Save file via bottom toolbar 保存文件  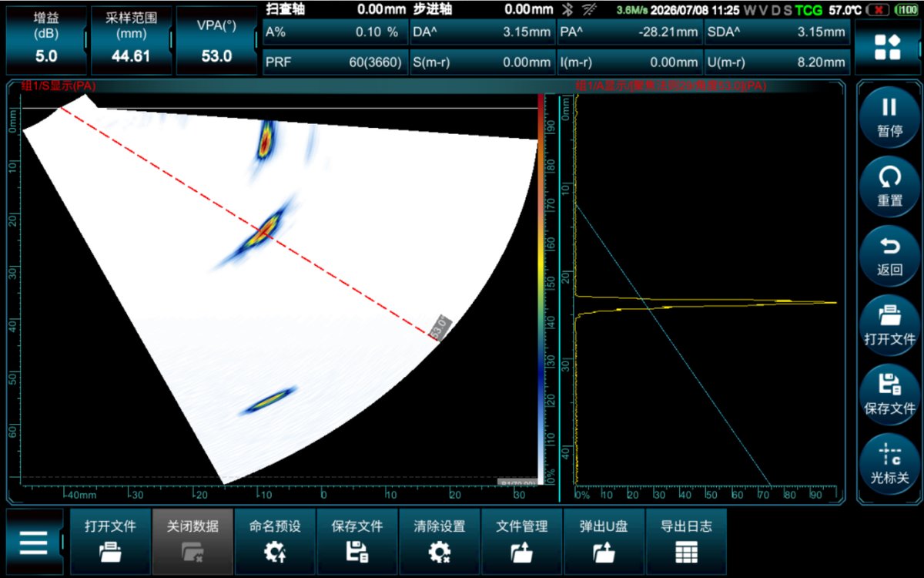357,541
